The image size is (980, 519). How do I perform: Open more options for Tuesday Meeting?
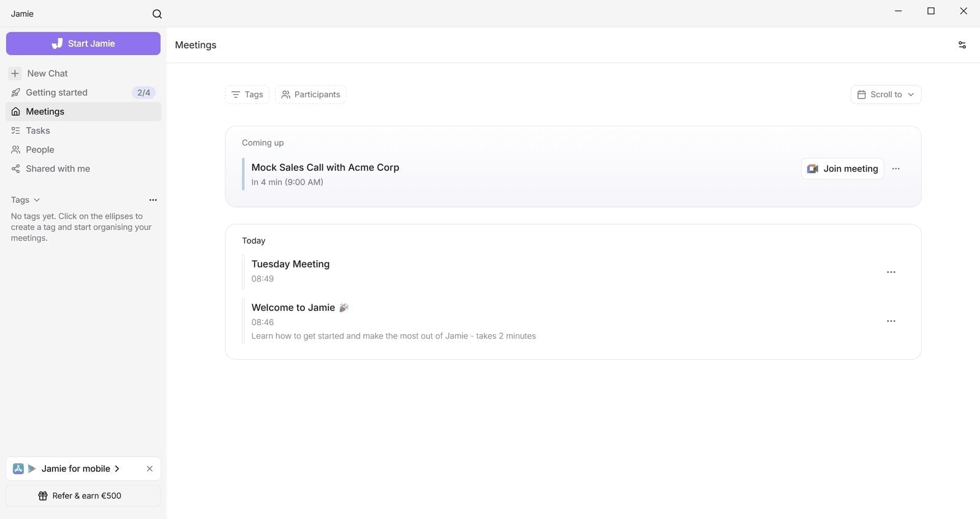[x=891, y=272]
